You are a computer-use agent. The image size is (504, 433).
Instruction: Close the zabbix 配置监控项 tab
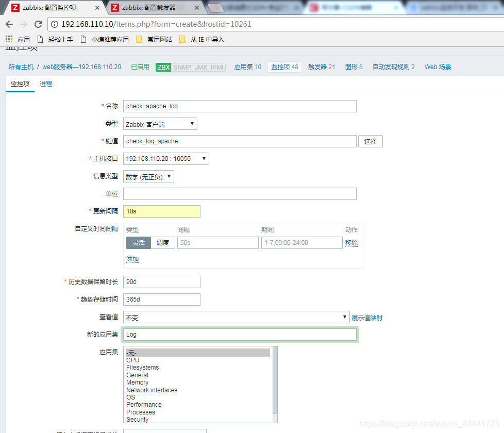(97, 8)
